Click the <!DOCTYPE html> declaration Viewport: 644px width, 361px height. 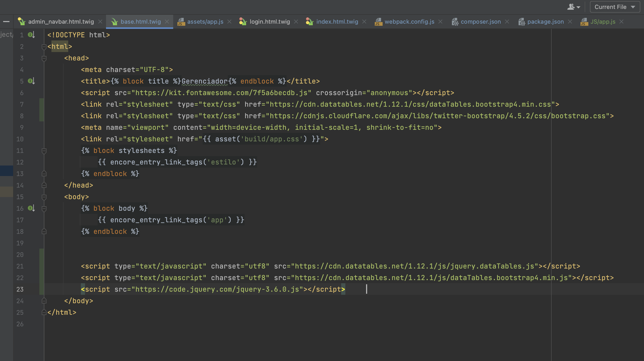(78, 35)
